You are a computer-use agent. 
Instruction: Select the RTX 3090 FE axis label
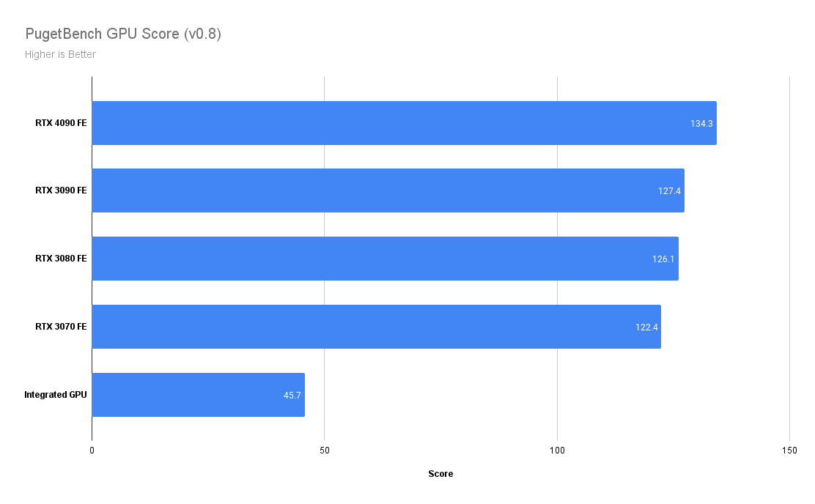click(61, 190)
